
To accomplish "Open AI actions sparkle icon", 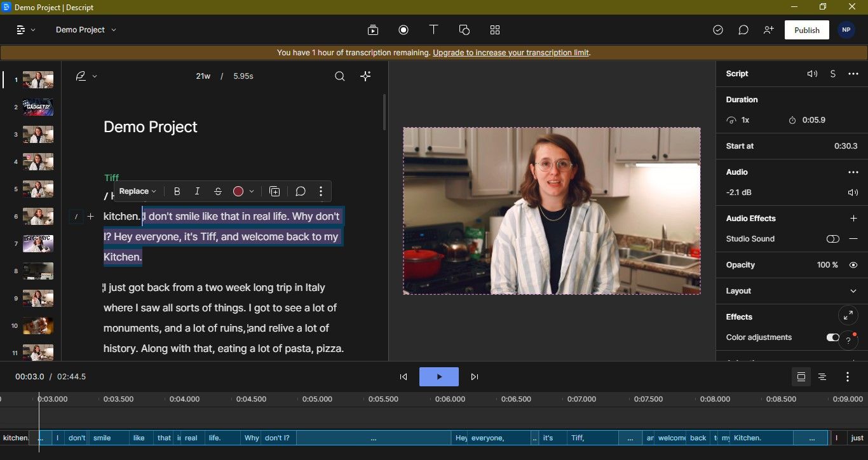I will coord(365,76).
